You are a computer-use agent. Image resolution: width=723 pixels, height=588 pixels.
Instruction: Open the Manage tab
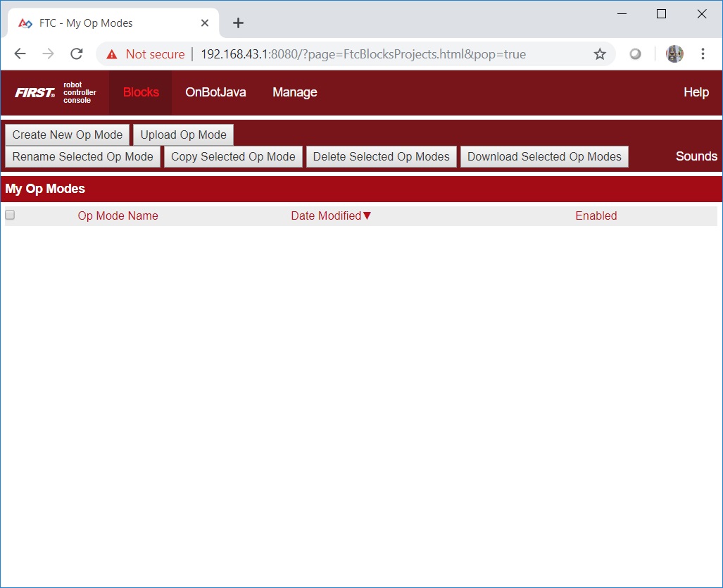point(294,92)
